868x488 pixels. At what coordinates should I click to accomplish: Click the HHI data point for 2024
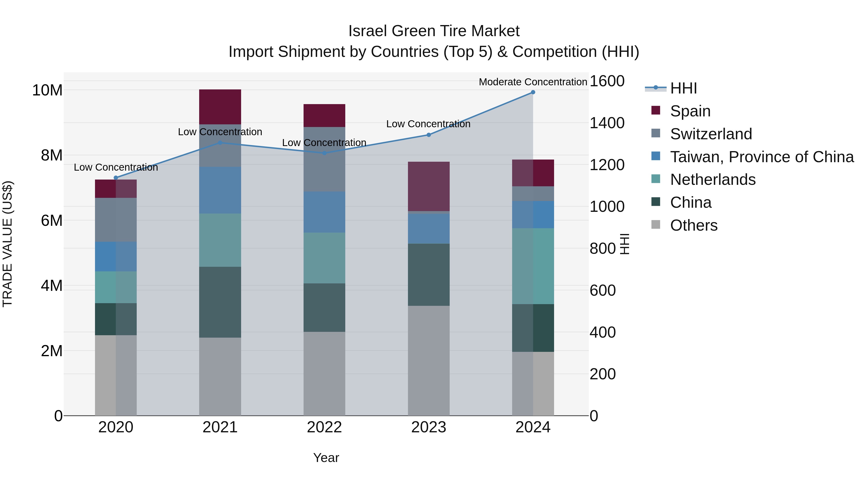click(533, 92)
